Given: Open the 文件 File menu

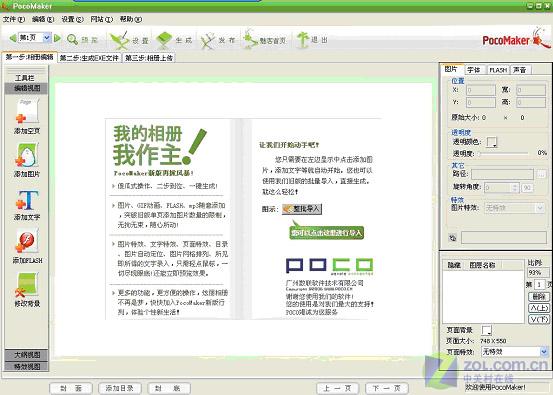Looking at the screenshot, I should 14,19.
